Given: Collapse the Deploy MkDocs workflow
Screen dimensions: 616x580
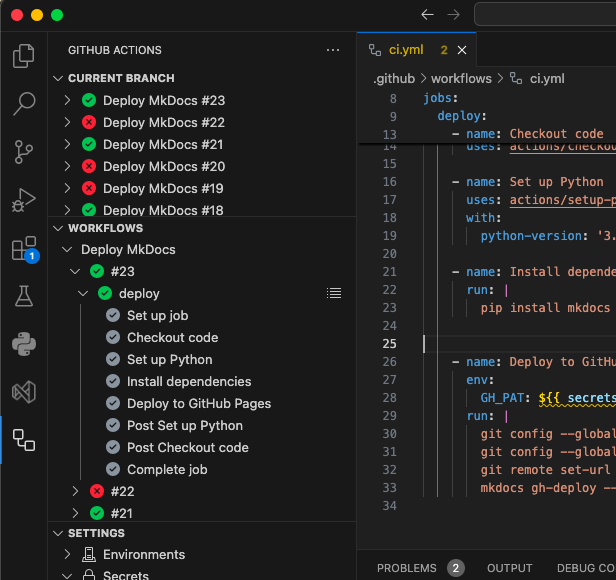Looking at the screenshot, I should (67, 250).
